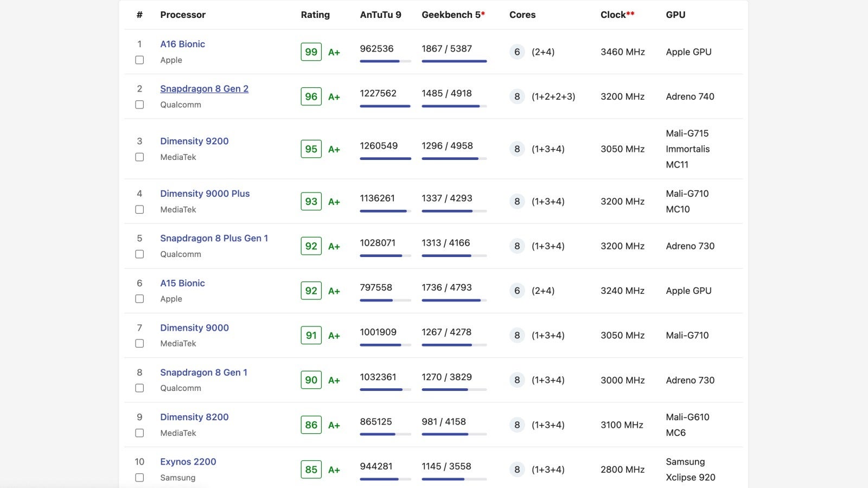Go to the Dimensity 9000 Plus page
This screenshot has width=868, height=488.
click(x=205, y=194)
